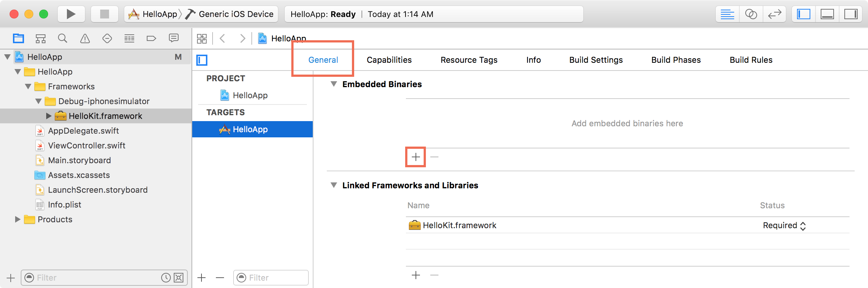Screen dimensions: 868x288
Task: Add a linked framework with plus
Action: (416, 275)
